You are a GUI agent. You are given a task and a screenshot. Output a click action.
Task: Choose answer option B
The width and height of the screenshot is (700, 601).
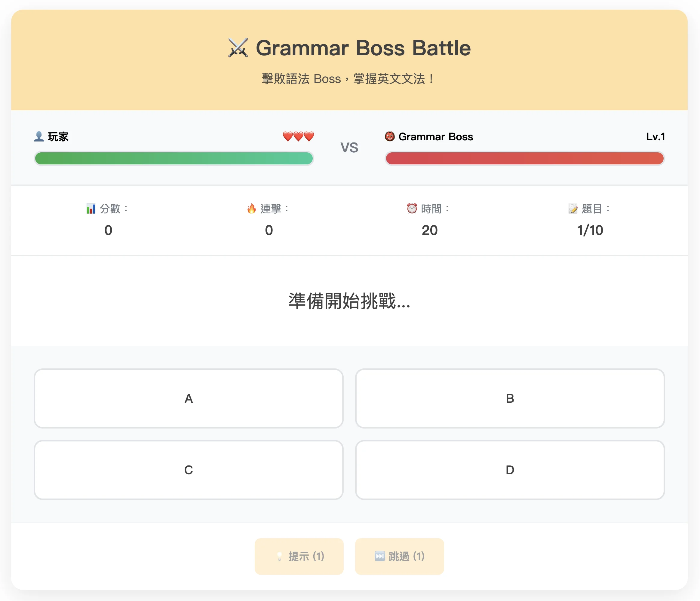pyautogui.click(x=510, y=398)
